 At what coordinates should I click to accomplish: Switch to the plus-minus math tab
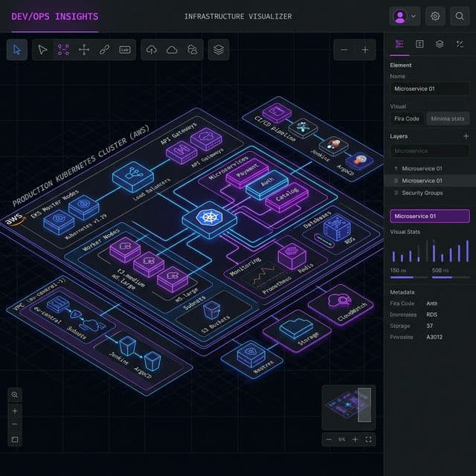tap(460, 44)
